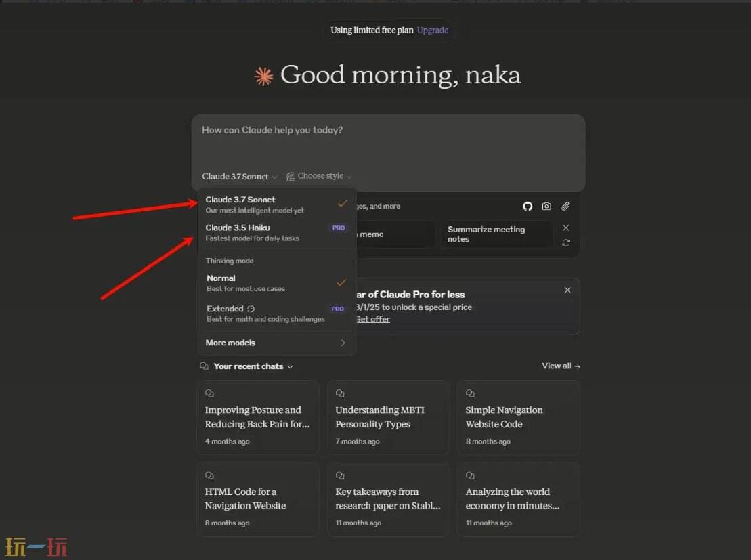Choose the Claude 3.5 Haiku model
The height and width of the screenshot is (560, 751).
[x=276, y=232]
